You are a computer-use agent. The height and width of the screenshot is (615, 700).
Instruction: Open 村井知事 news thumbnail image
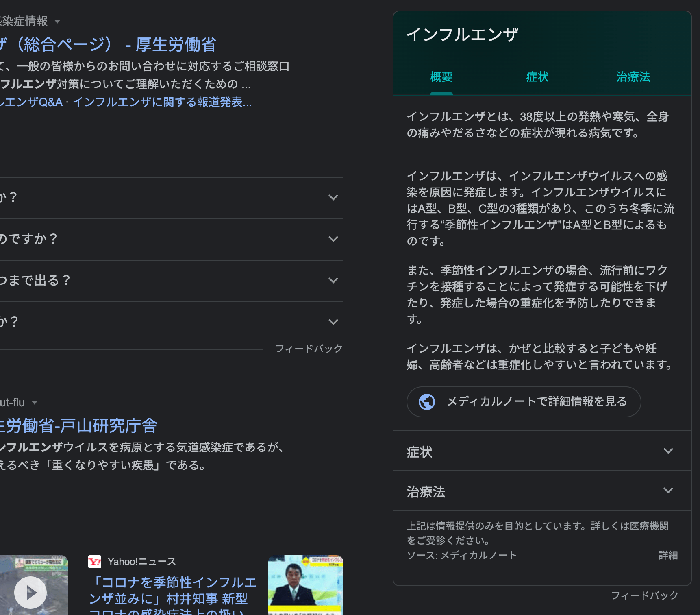(x=305, y=585)
